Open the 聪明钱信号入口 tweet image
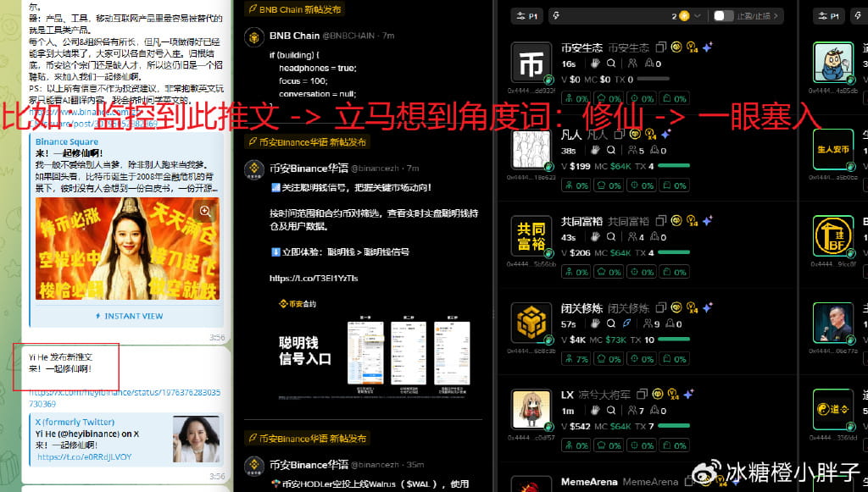868x492 pixels. (374, 351)
